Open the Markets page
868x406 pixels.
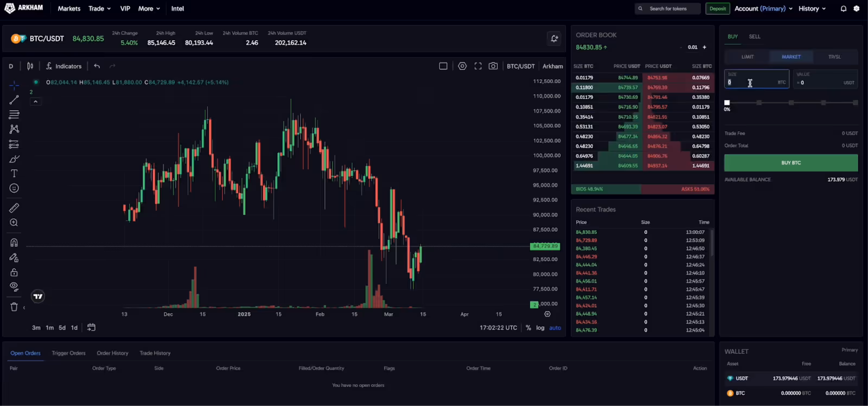[x=69, y=9]
